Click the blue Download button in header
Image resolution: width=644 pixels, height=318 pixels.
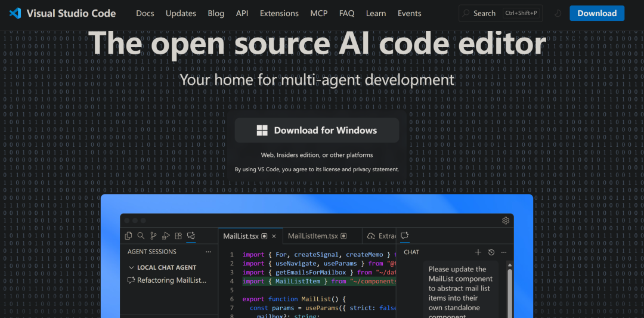tap(597, 14)
